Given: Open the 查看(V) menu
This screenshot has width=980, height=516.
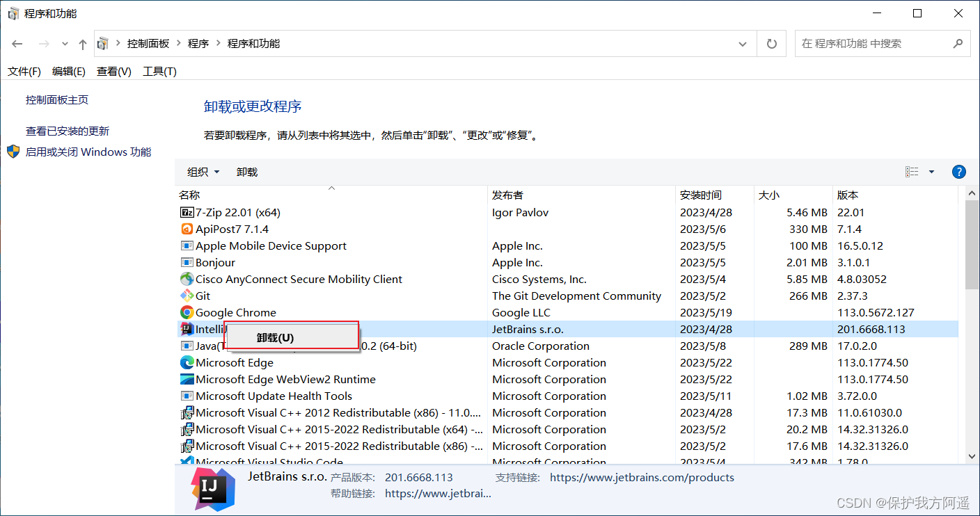Looking at the screenshot, I should (x=114, y=72).
